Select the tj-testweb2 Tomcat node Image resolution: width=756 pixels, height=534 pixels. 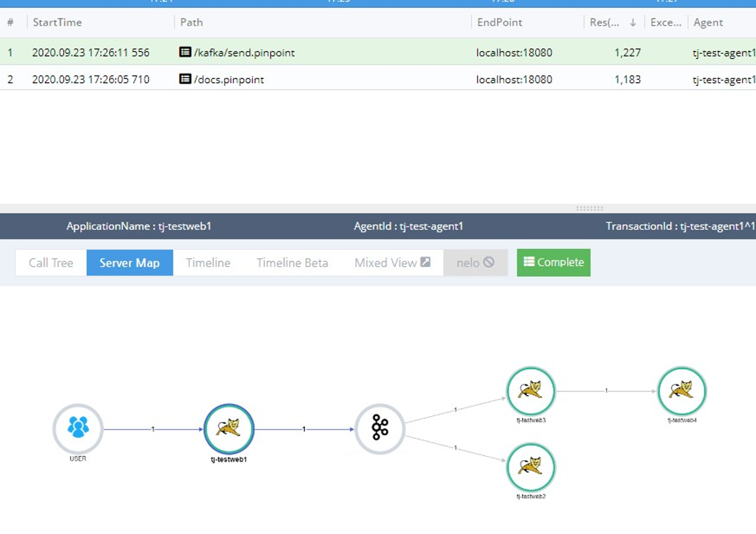click(x=531, y=467)
